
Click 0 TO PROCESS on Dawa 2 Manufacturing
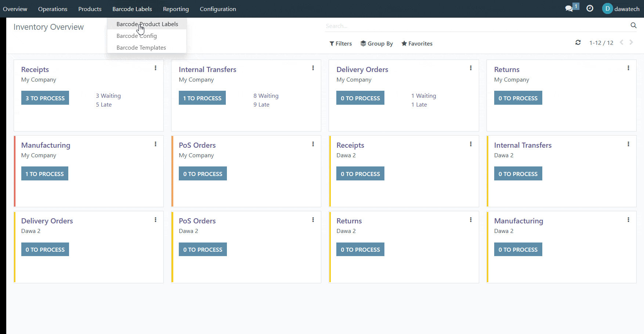click(518, 249)
